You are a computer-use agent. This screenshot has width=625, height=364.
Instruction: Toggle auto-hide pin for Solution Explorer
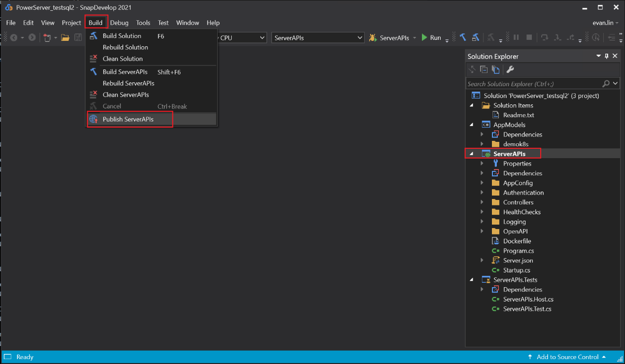coord(607,56)
